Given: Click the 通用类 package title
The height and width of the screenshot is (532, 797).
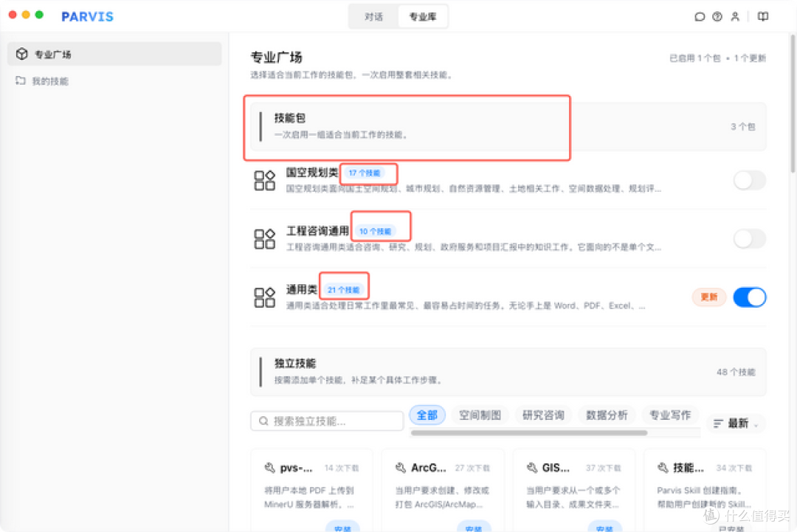Looking at the screenshot, I should 301,289.
